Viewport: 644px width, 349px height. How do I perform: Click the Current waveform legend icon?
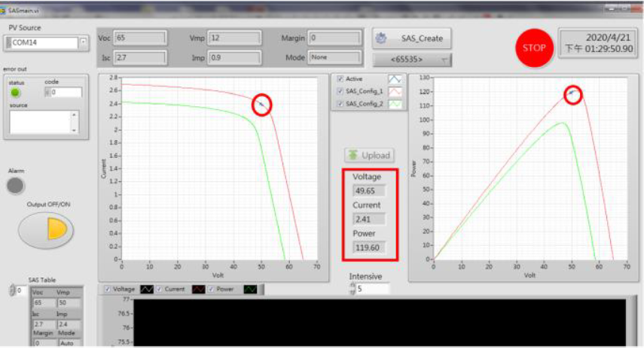200,288
